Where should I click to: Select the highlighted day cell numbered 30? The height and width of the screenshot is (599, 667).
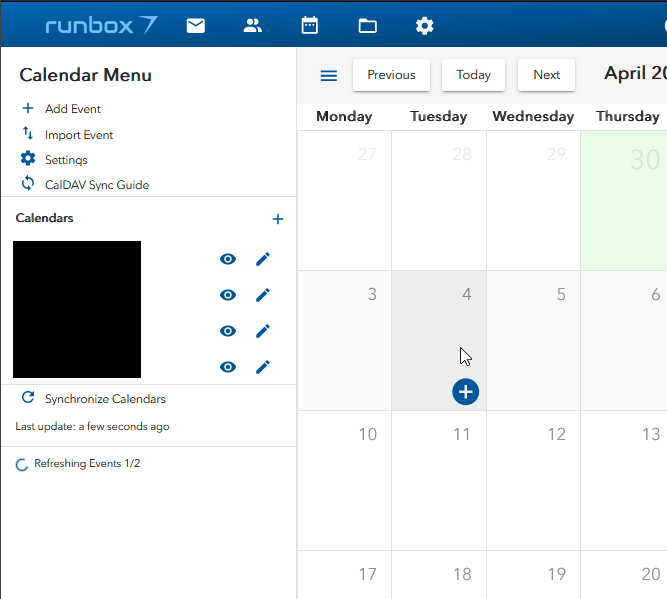pyautogui.click(x=624, y=200)
